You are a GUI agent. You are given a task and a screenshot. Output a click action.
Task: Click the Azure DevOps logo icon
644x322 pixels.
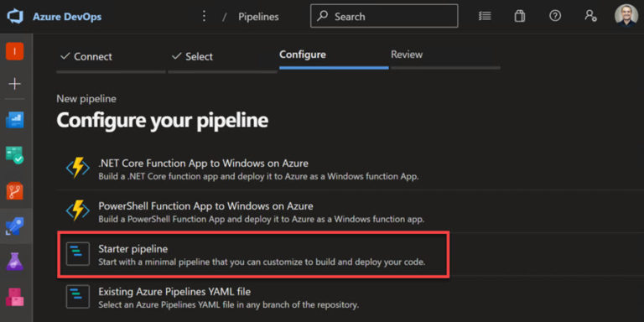click(15, 17)
